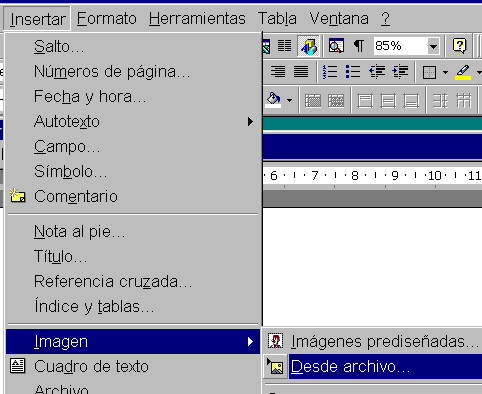Open the Insertar menu
482x394 pixels.
pos(37,19)
